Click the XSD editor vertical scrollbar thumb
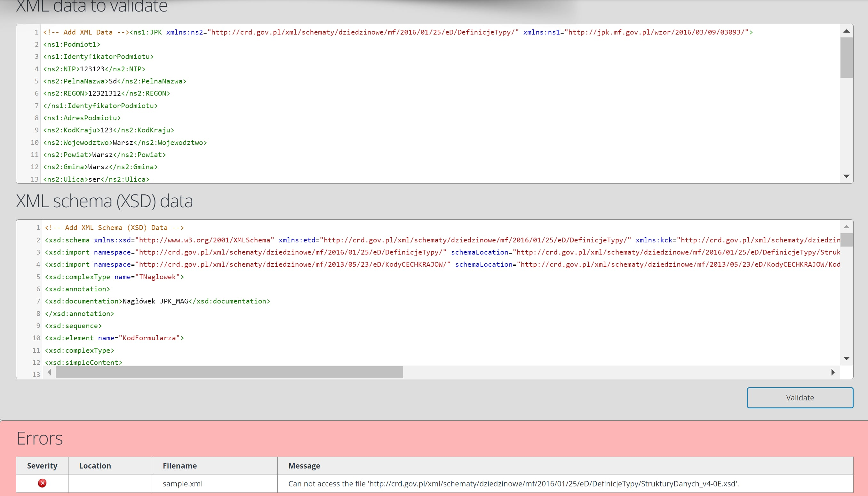Viewport: 868px width, 496px height. pyautogui.click(x=846, y=240)
